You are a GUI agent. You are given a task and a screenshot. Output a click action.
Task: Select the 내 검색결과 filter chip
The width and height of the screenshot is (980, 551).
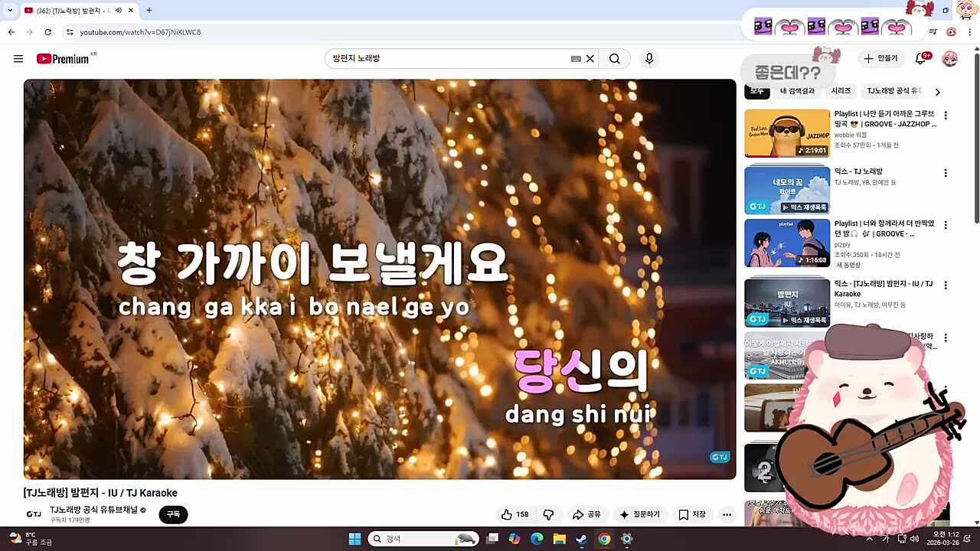797,91
